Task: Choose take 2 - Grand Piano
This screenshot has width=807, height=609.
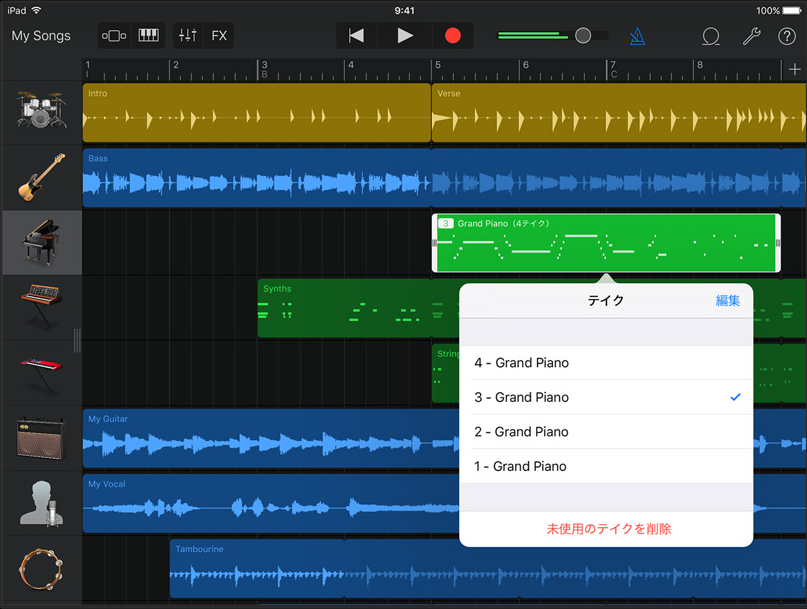Action: tap(606, 432)
